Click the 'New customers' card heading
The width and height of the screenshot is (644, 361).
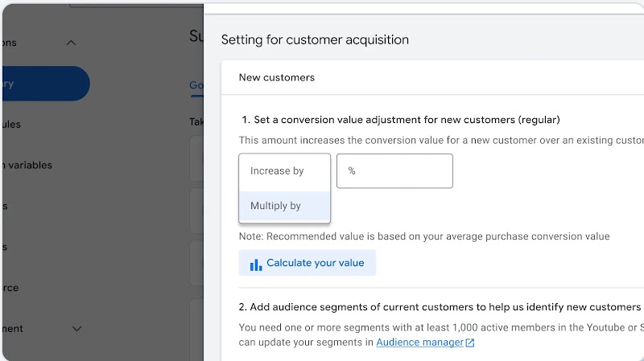277,77
